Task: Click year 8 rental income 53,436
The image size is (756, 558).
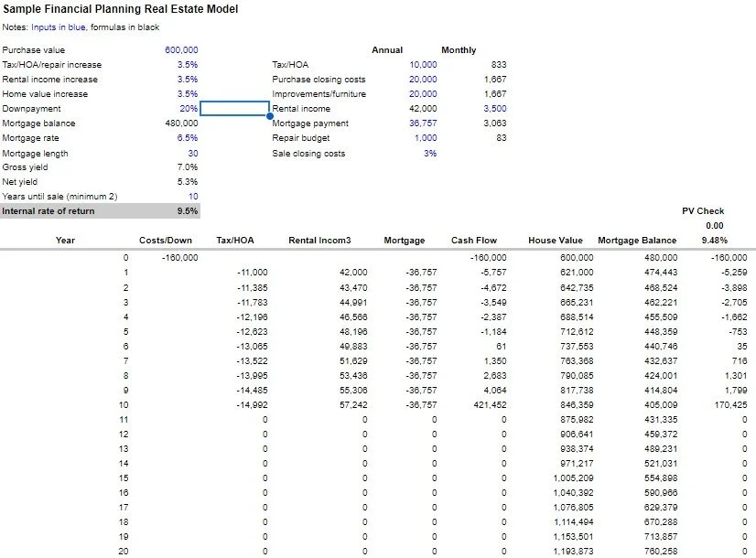Action: point(353,376)
